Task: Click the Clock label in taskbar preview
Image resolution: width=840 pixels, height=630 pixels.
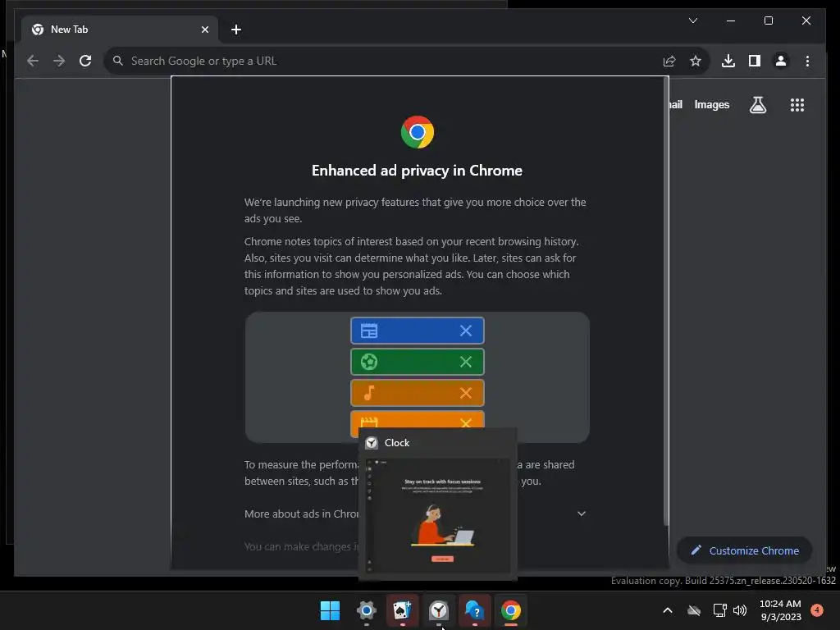Action: click(396, 442)
